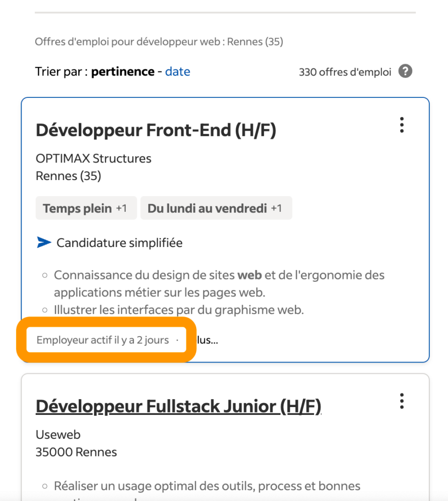Click the Rennes (35) location in first card
Viewport: 448px width, 501px height.
coord(68,176)
